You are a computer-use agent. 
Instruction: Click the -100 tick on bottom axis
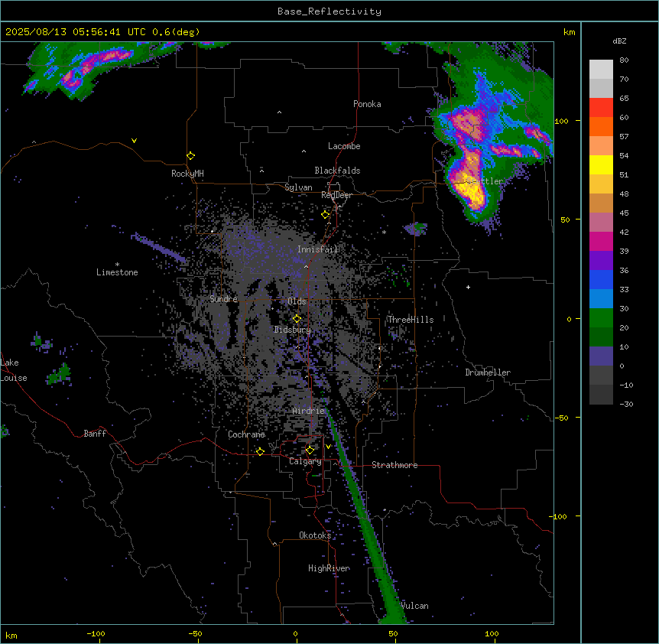(96, 634)
